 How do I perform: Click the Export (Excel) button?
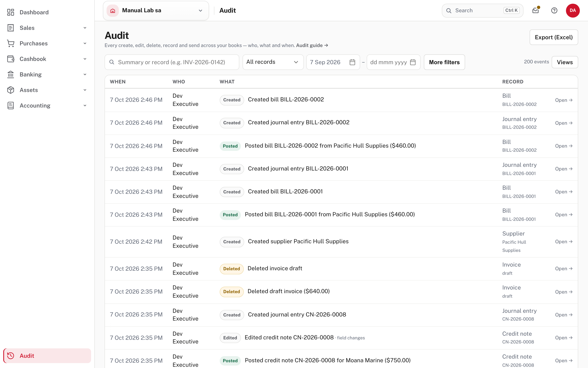[554, 37]
